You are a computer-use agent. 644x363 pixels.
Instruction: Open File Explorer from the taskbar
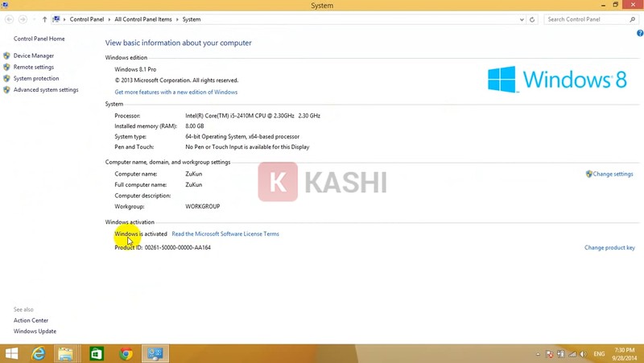66,354
